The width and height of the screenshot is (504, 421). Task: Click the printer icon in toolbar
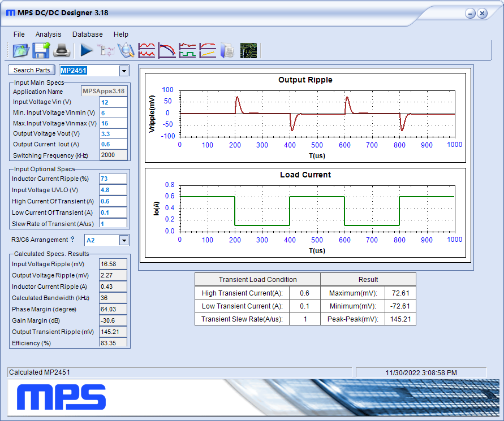click(61, 50)
